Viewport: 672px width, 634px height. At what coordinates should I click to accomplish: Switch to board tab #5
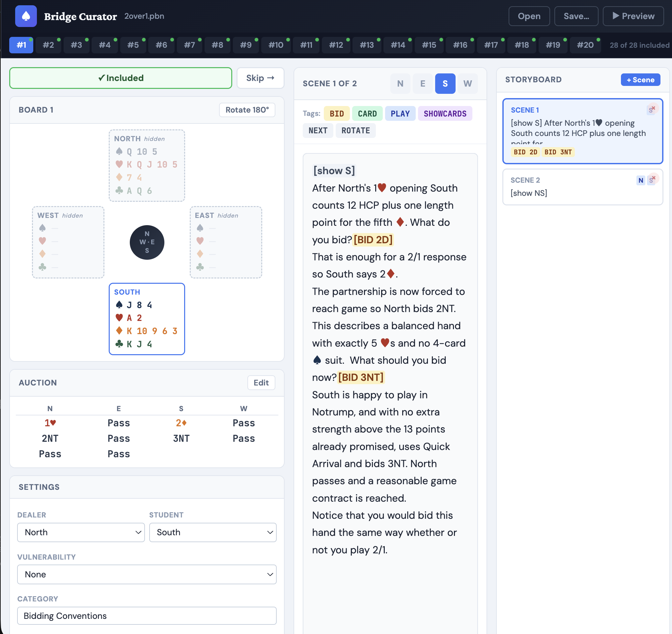click(x=133, y=45)
